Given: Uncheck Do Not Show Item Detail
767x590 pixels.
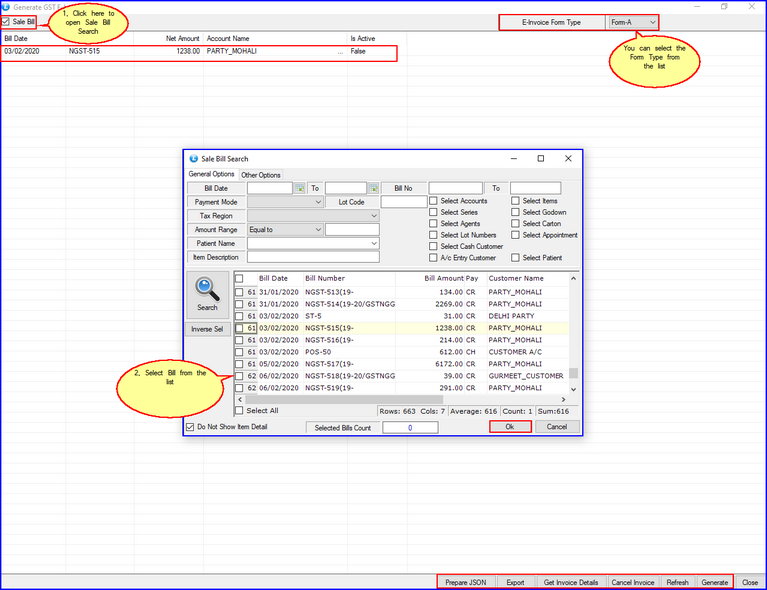Looking at the screenshot, I should 190,427.
